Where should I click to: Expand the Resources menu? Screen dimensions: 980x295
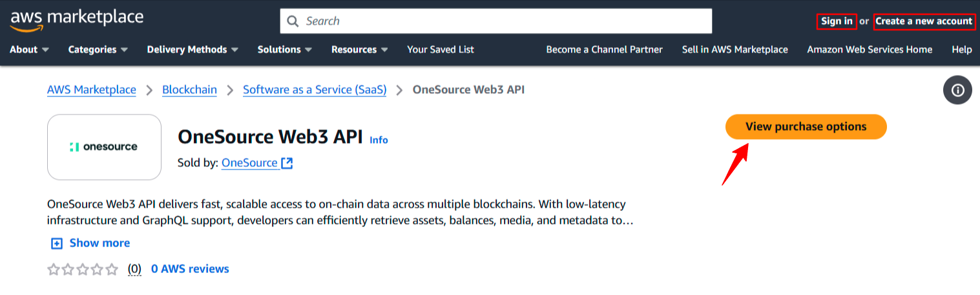[360, 50]
